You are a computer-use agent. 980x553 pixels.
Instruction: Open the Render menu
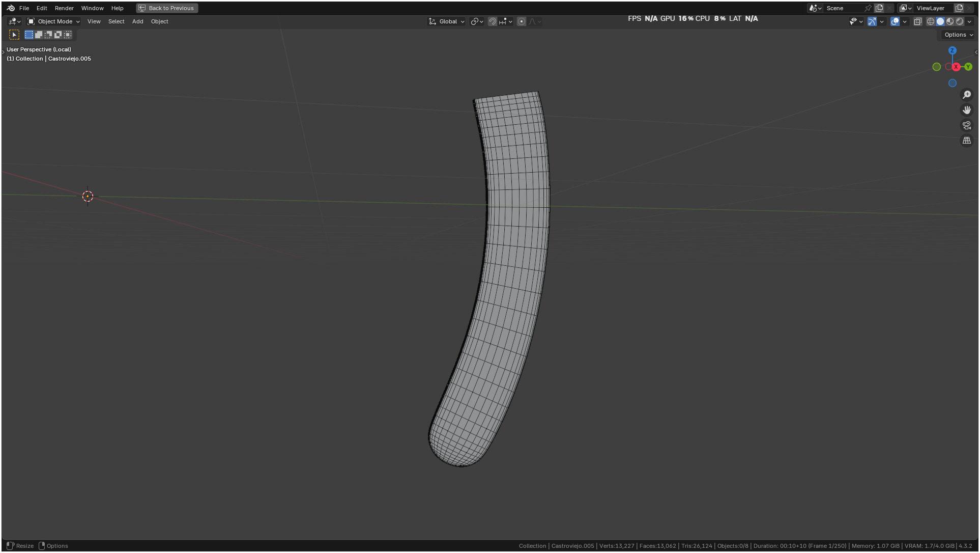pos(64,8)
